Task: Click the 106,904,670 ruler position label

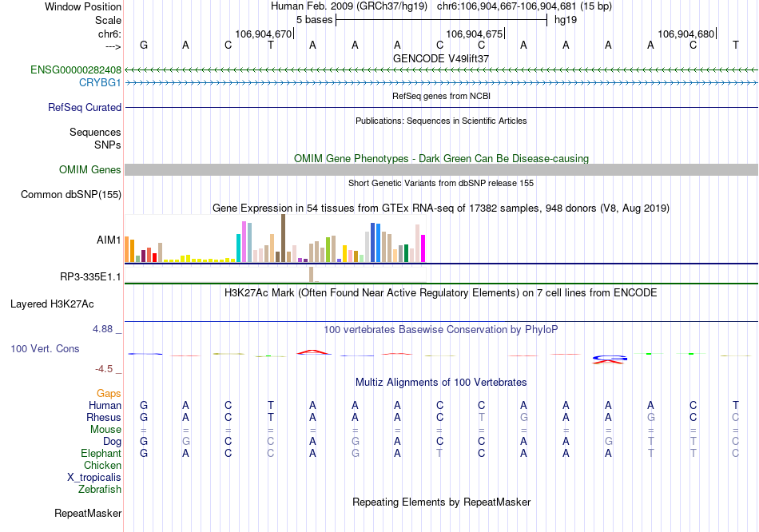Action: click(x=264, y=34)
